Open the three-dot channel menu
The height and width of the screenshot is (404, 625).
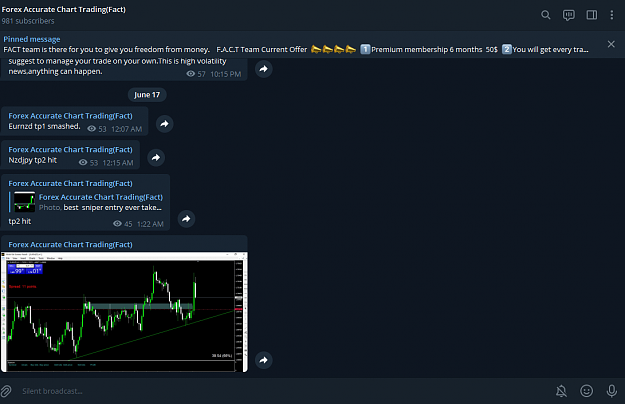(611, 15)
